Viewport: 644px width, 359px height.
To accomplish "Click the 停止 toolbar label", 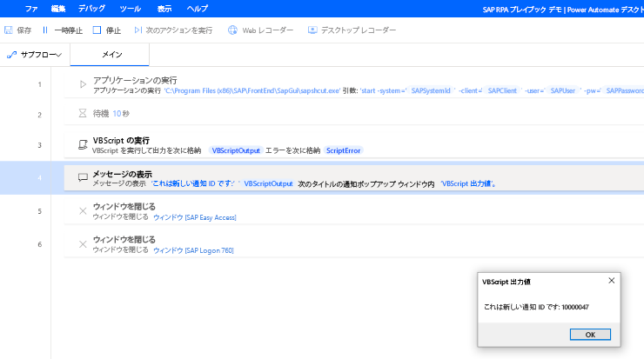I will point(113,30).
